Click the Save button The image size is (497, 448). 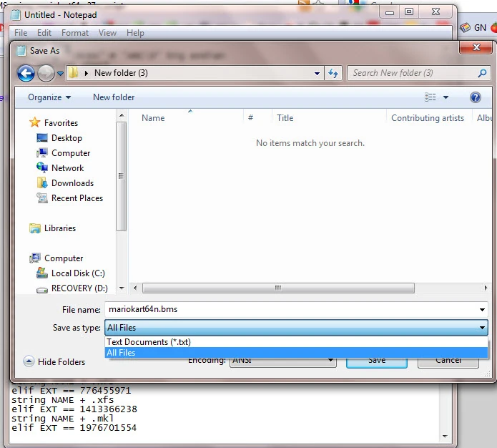(377, 361)
